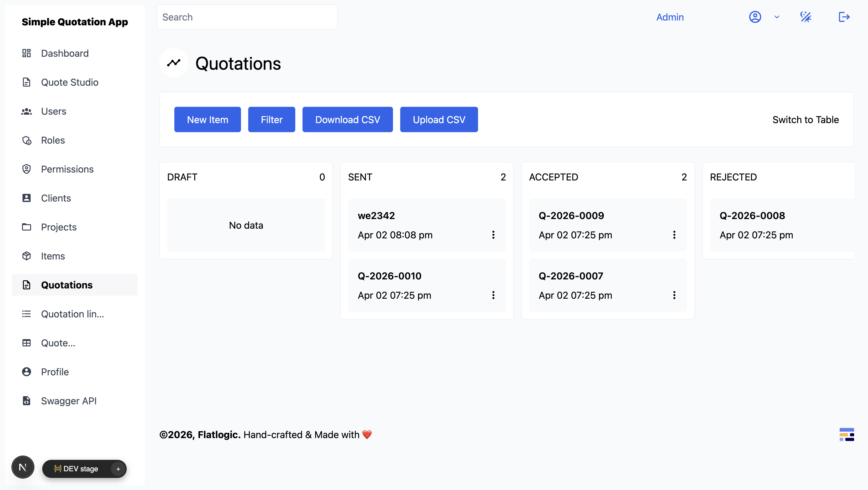
Task: Open the Roles page from sidebar
Action: pos(52,140)
